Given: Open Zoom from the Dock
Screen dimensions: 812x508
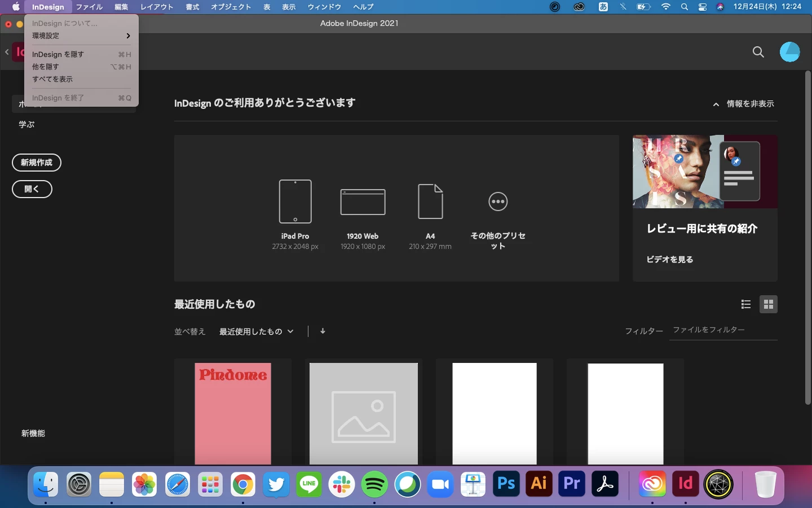Looking at the screenshot, I should (440, 484).
